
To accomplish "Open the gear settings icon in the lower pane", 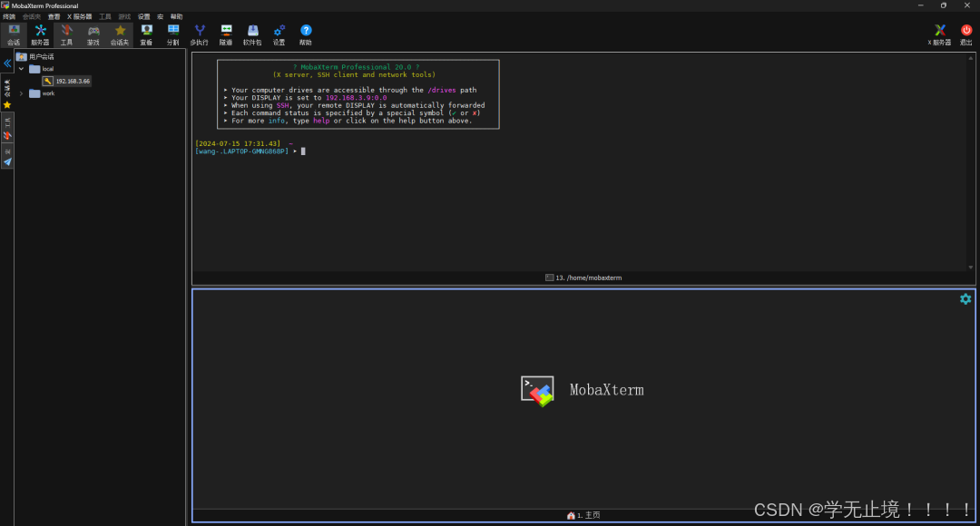I will coord(965,299).
